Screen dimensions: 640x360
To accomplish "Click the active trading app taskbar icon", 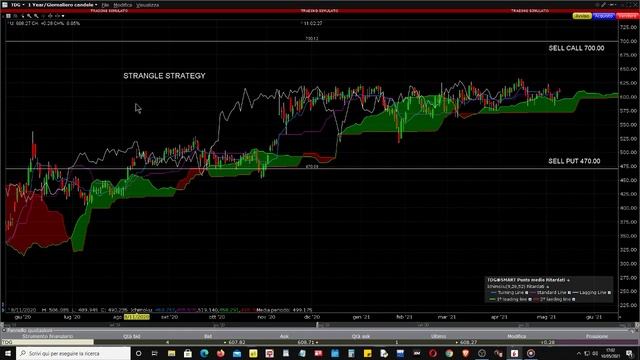I will (514, 353).
